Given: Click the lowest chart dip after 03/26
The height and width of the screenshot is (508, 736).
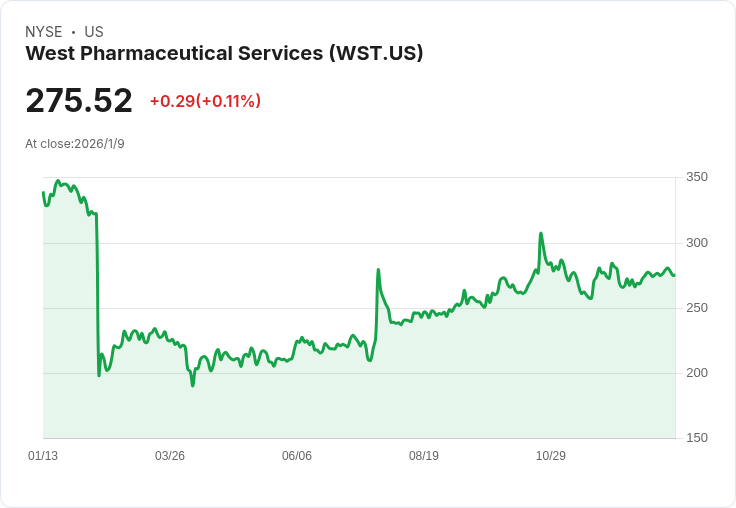Looking at the screenshot, I should (x=193, y=385).
